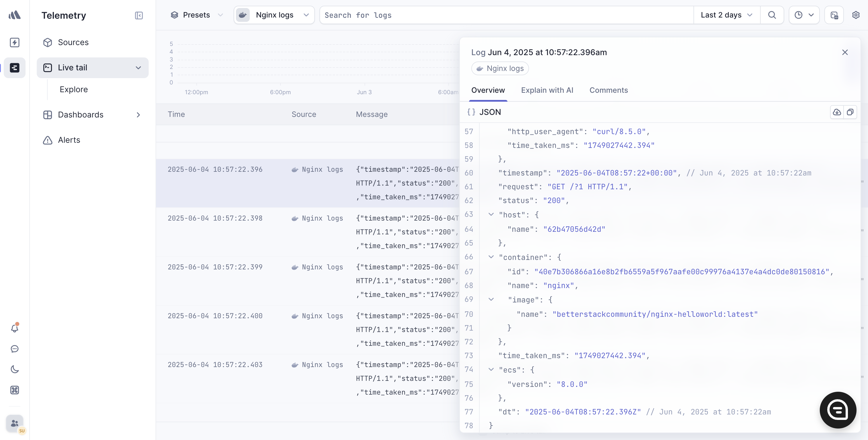The width and height of the screenshot is (868, 440).
Task: Open the Comments tab
Action: click(609, 90)
